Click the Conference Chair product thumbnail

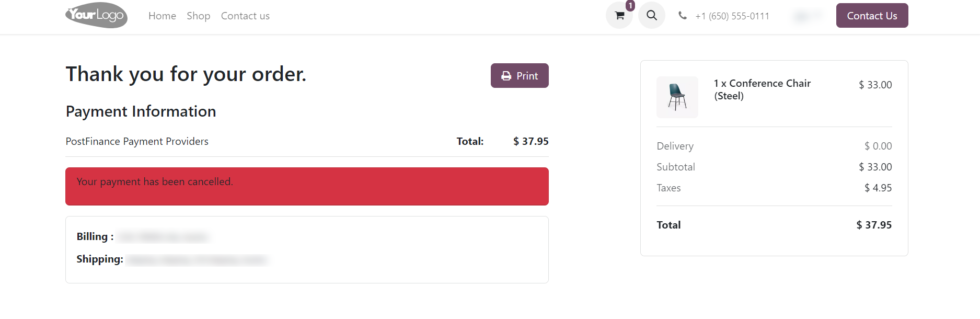pos(677,97)
